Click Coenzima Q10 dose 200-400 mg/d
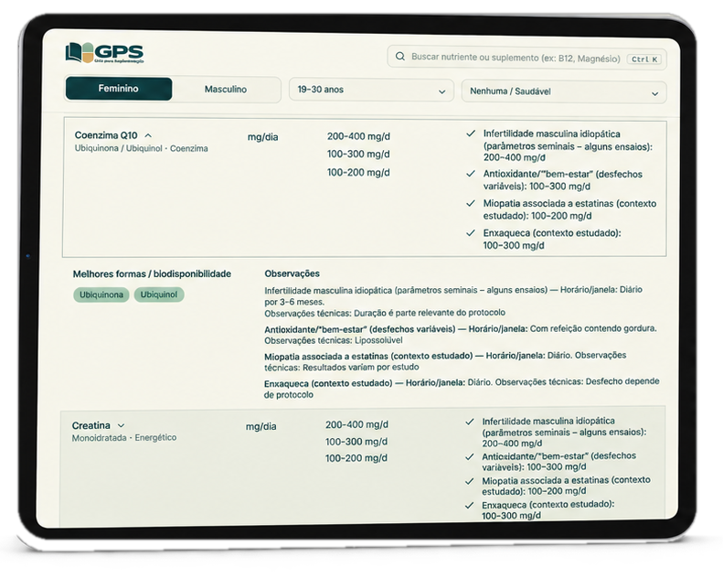This screenshot has height=588, width=723. [x=358, y=136]
